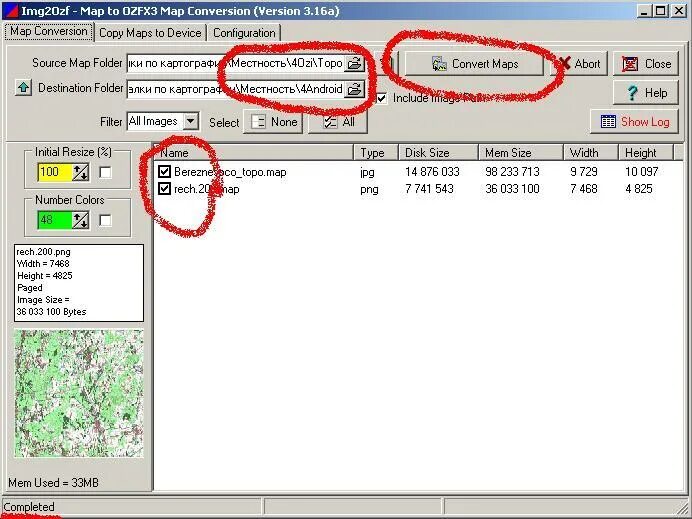Image resolution: width=692 pixels, height=519 pixels.
Task: Select the rech.200 map row name
Action: click(x=207, y=189)
